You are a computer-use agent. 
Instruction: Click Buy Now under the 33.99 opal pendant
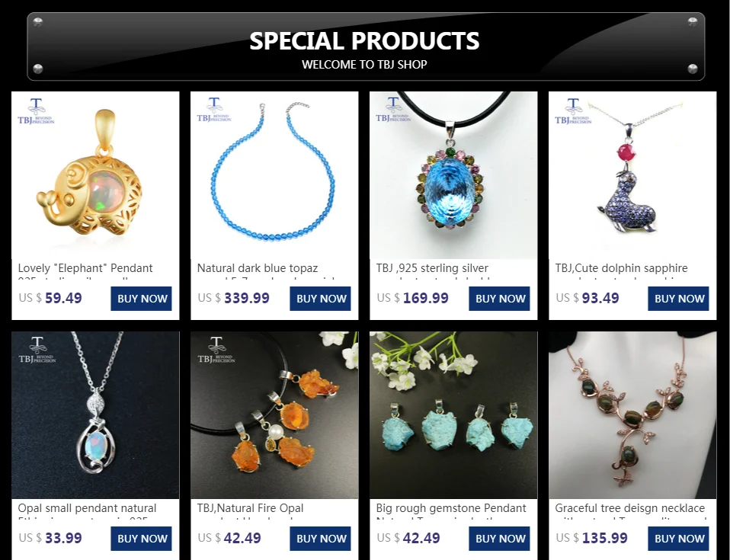(x=141, y=539)
